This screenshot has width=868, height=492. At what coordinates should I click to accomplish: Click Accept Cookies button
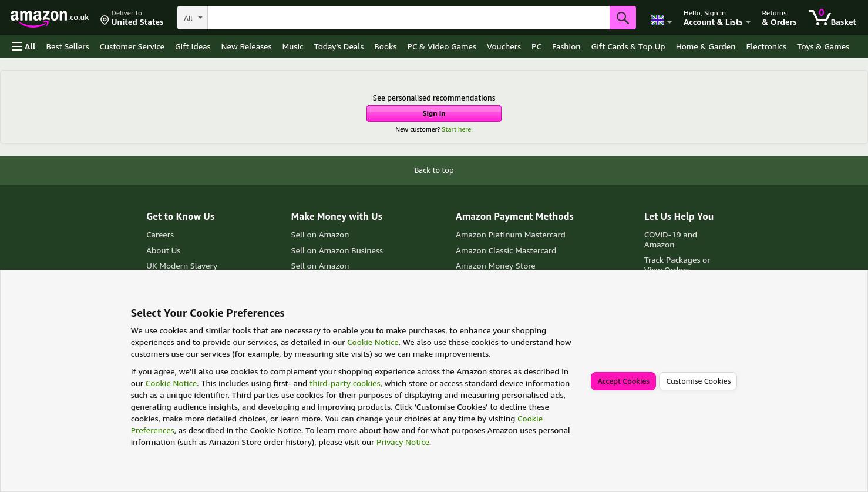pyautogui.click(x=623, y=381)
